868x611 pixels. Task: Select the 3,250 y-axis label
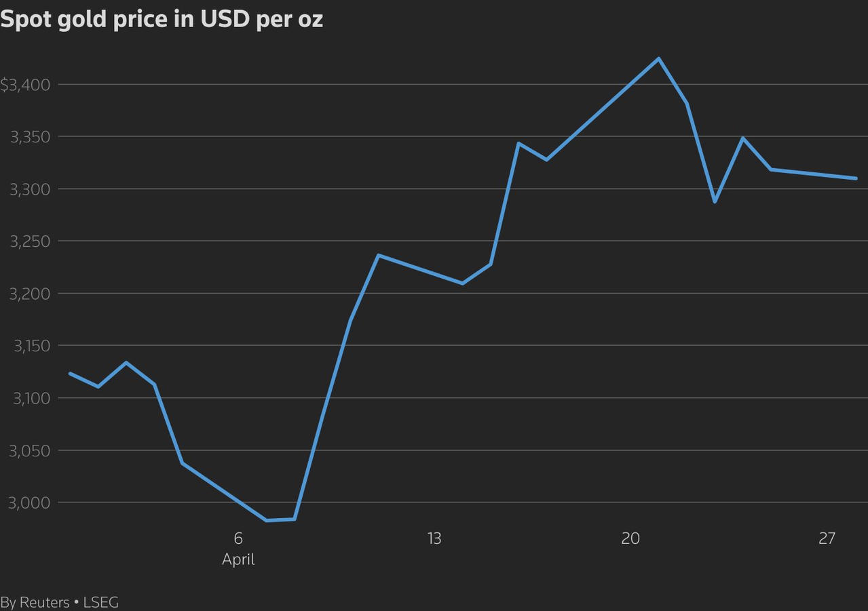pos(31,241)
